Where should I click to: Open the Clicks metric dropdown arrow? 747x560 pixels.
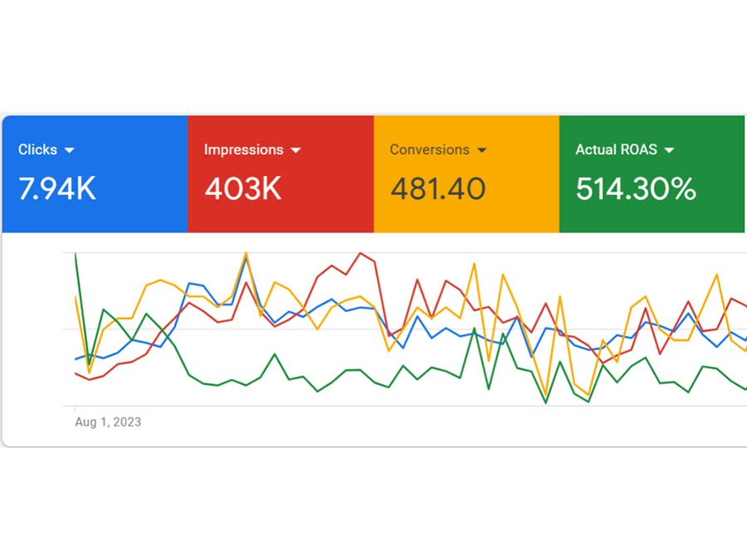pos(70,150)
